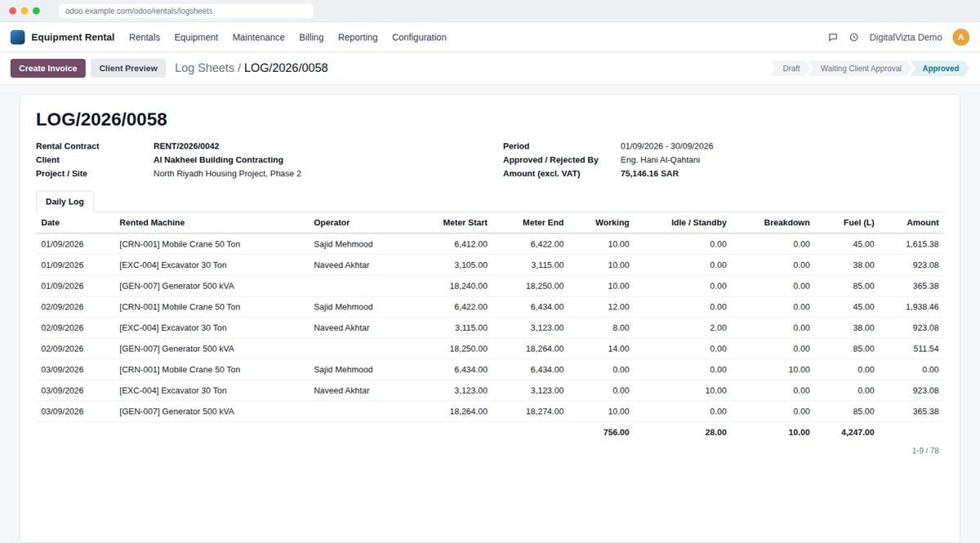Go back to Log Sheets breadcrumb

[x=204, y=68]
